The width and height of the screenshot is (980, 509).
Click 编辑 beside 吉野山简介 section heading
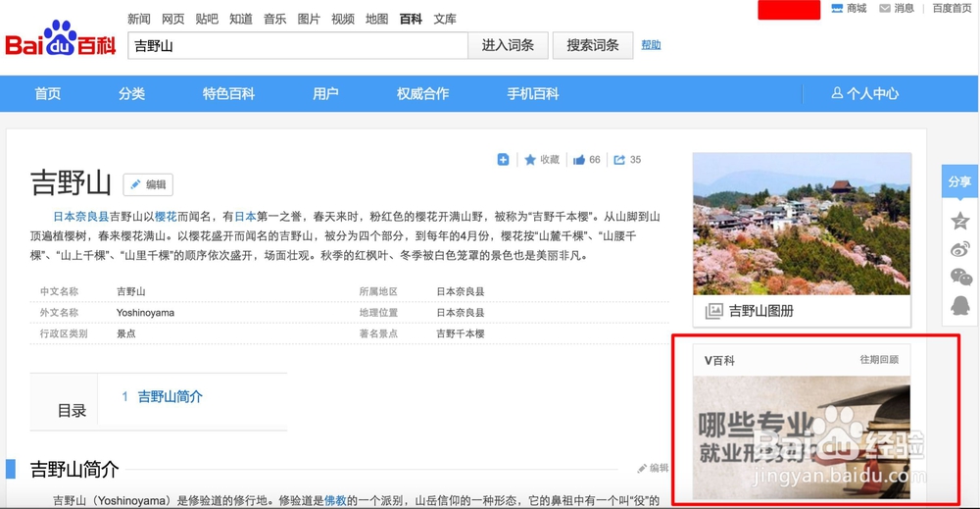click(x=653, y=468)
